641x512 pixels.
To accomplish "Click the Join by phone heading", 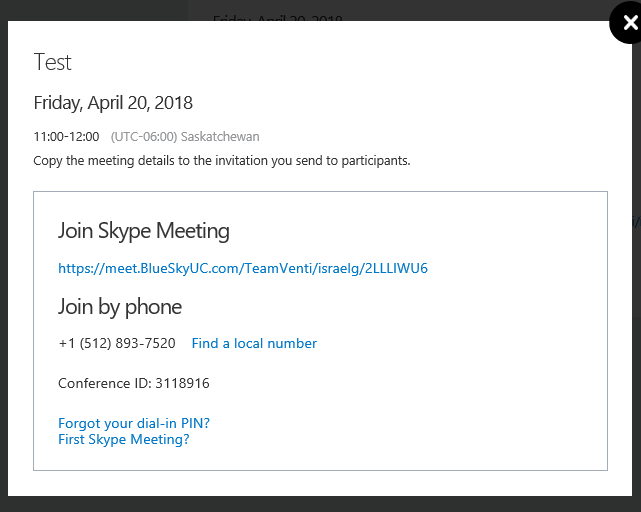I will 120,307.
